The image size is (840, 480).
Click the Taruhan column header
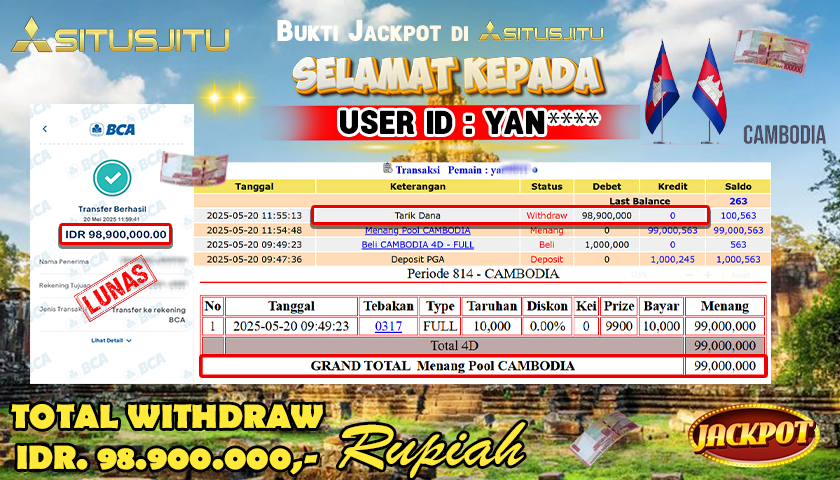pyautogui.click(x=492, y=306)
